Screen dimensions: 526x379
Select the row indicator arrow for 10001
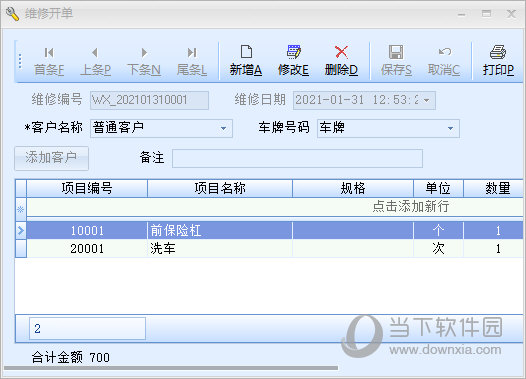[x=21, y=230]
